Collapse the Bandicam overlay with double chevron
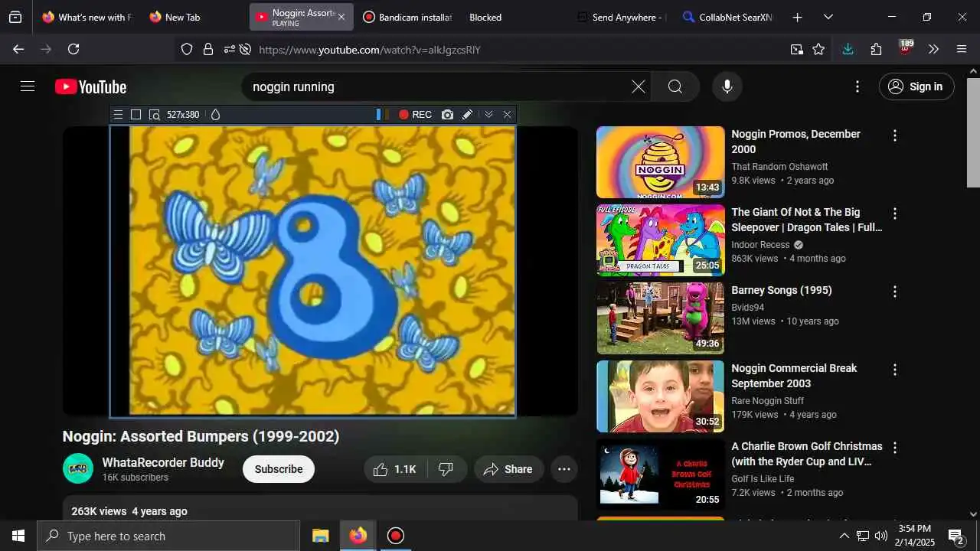This screenshot has width=980, height=551. pyautogui.click(x=488, y=115)
